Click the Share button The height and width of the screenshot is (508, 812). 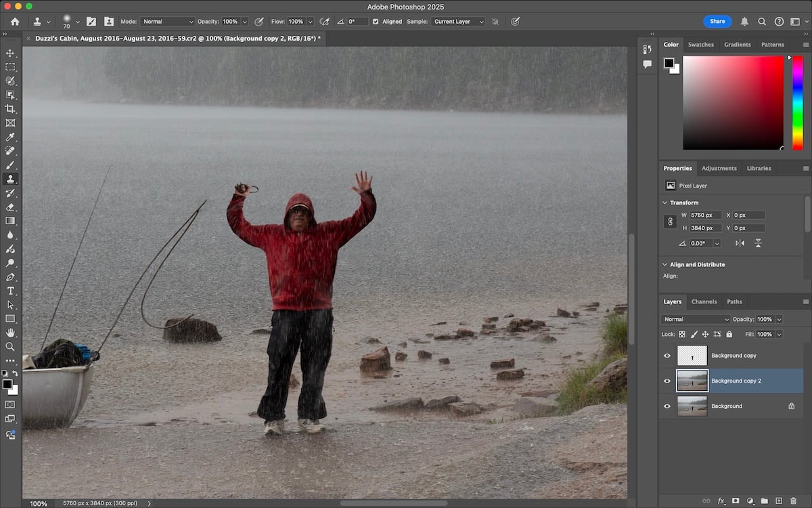[x=717, y=21]
